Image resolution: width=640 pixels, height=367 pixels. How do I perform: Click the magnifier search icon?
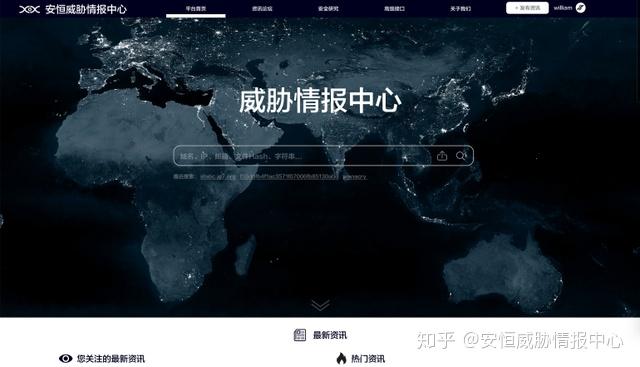461,156
